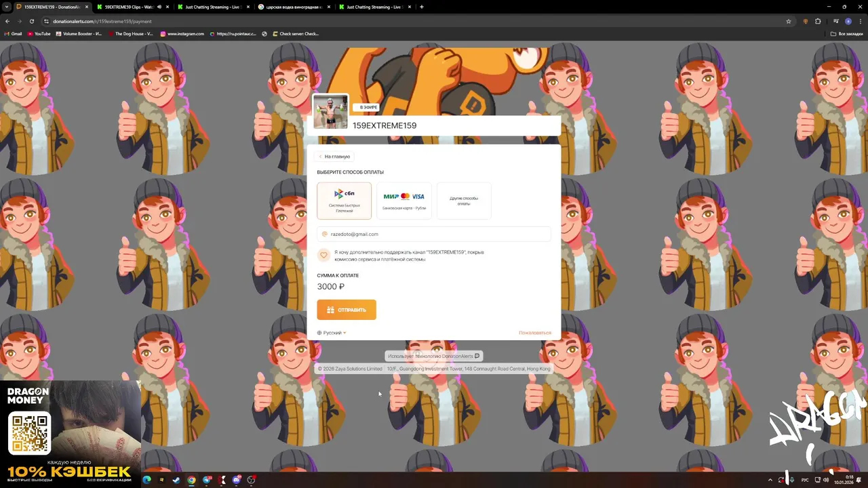Open Steam from the taskbar
The image size is (868, 488).
click(x=176, y=480)
